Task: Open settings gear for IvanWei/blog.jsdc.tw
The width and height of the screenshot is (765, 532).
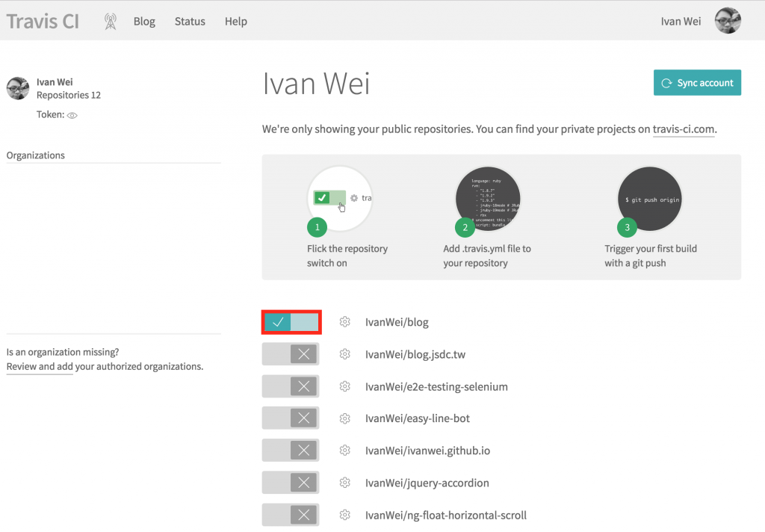Action: tap(345, 354)
